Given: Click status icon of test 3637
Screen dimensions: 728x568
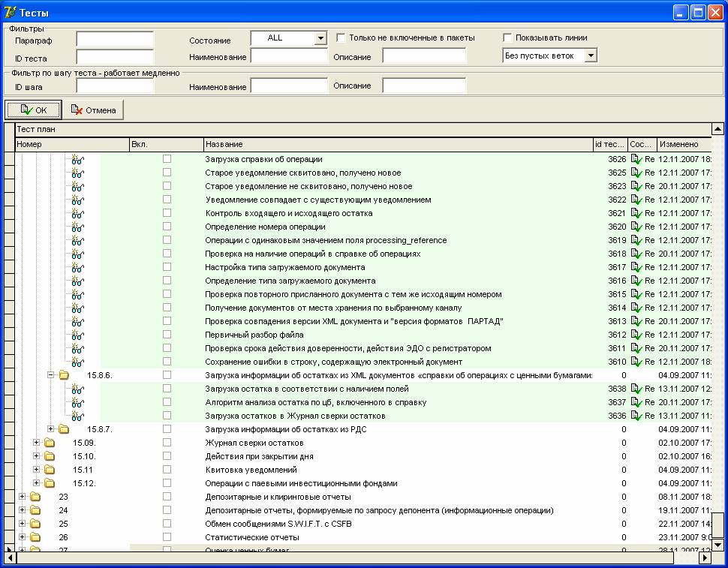Looking at the screenshot, I should tap(636, 402).
